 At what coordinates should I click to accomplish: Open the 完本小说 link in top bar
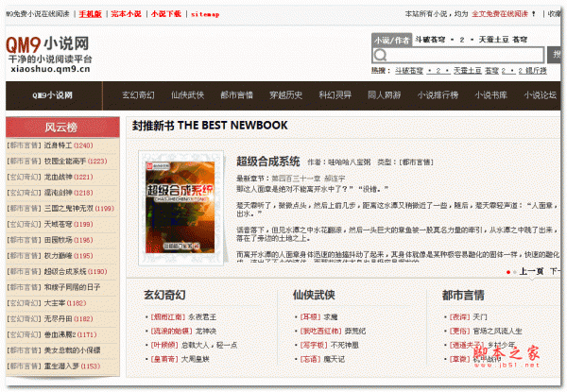pos(127,14)
